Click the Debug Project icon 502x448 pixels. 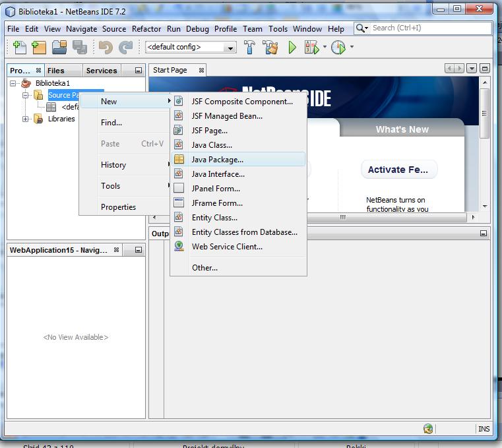[312, 48]
